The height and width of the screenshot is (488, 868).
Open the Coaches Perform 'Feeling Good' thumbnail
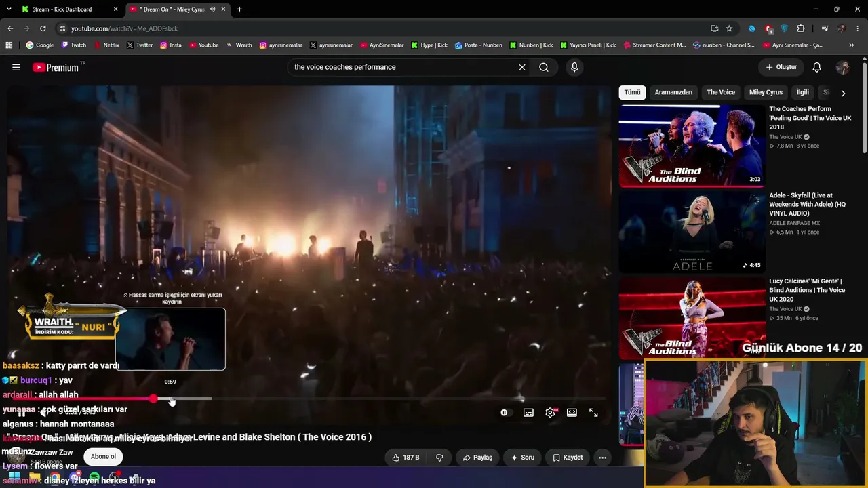tap(692, 146)
